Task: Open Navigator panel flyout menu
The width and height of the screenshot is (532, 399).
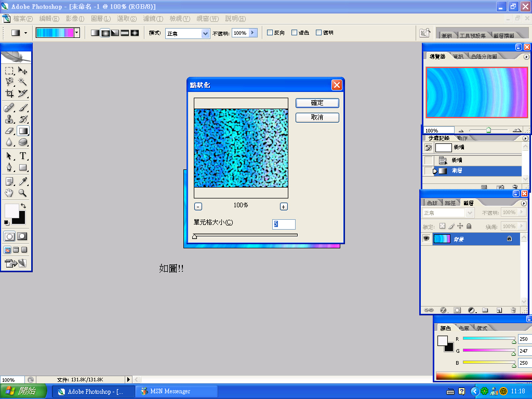Action: point(526,57)
